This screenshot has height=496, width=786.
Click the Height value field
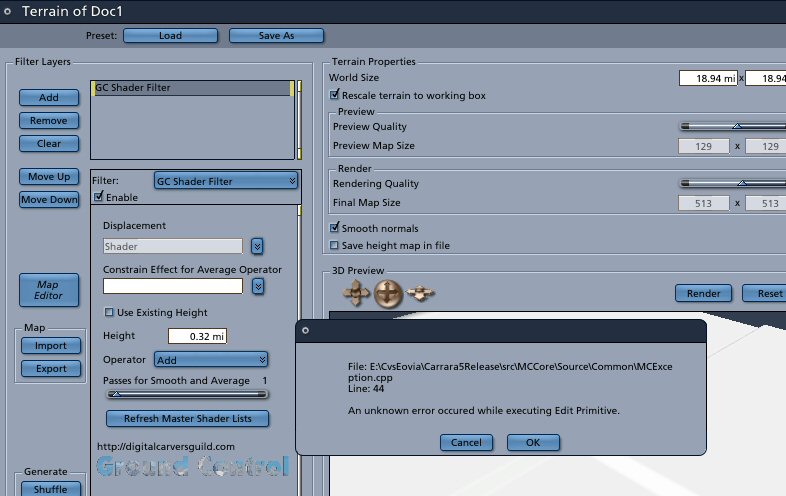coord(197,336)
